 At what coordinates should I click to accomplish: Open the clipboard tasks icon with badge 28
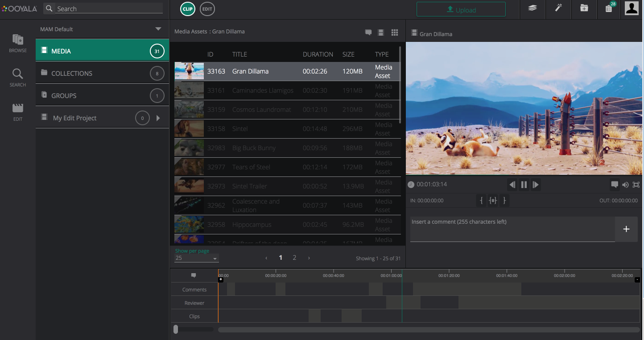(609, 8)
